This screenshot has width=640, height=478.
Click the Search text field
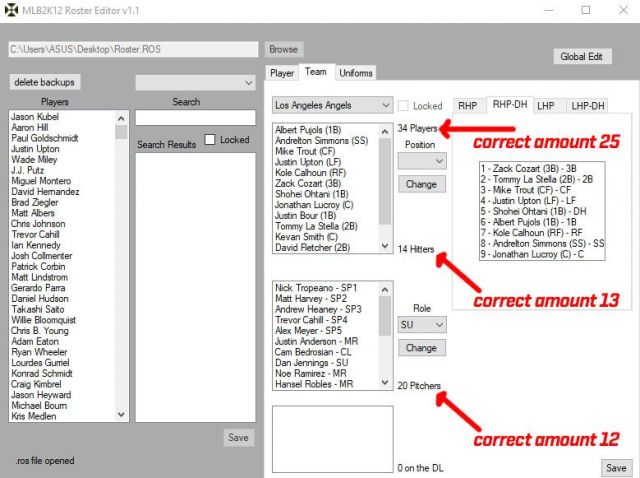coord(196,118)
